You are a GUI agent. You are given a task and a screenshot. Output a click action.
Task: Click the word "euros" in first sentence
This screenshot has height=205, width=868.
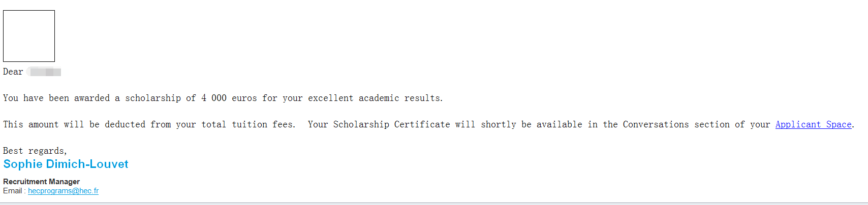[244, 98]
